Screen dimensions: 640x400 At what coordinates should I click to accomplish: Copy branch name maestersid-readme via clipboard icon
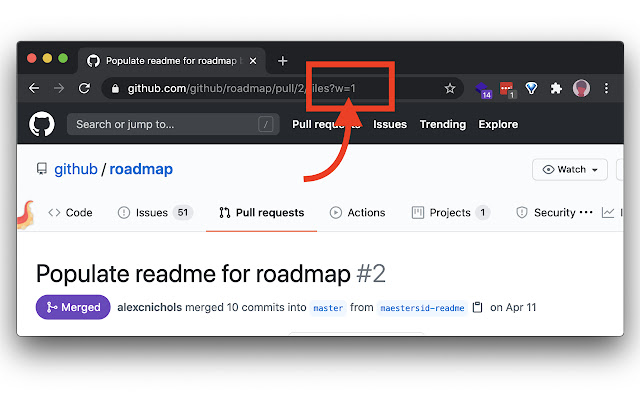477,307
